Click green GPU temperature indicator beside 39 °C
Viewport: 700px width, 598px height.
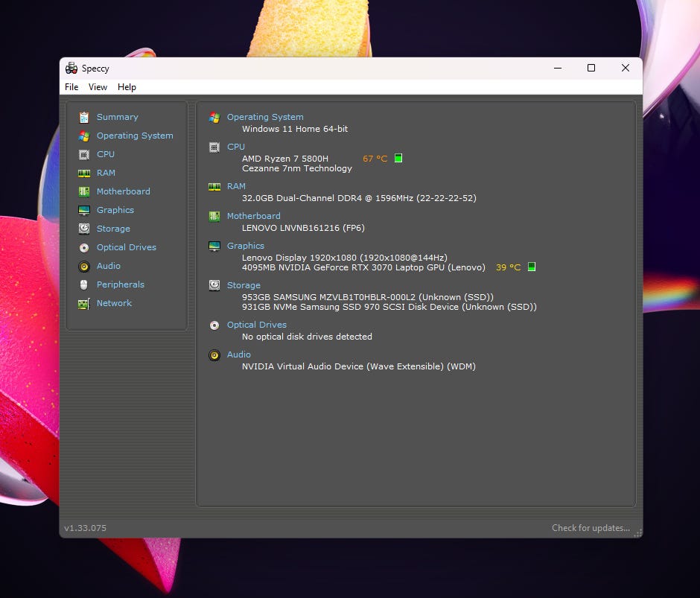point(532,267)
